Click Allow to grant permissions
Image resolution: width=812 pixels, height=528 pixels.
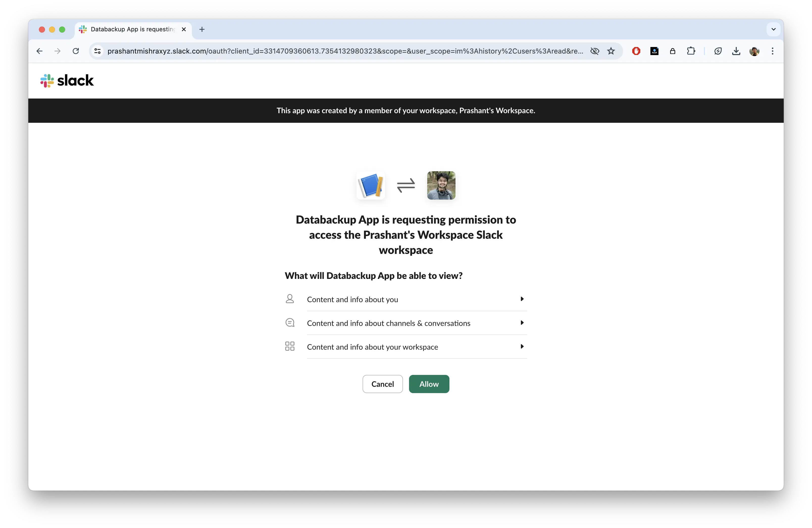tap(428, 383)
